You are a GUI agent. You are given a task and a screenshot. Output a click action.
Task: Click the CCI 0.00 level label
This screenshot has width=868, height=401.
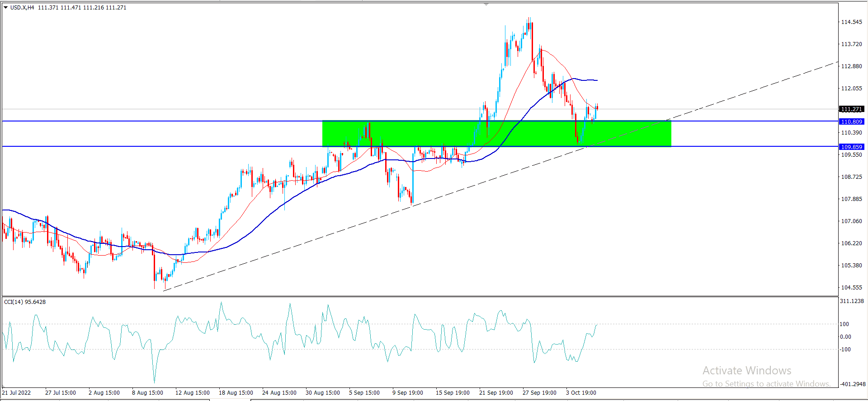[x=845, y=336]
